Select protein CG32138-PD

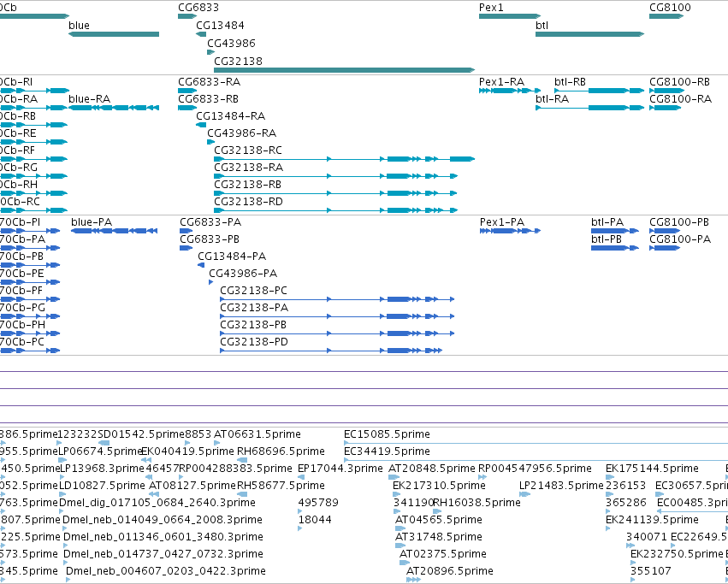pyautogui.click(x=331, y=351)
